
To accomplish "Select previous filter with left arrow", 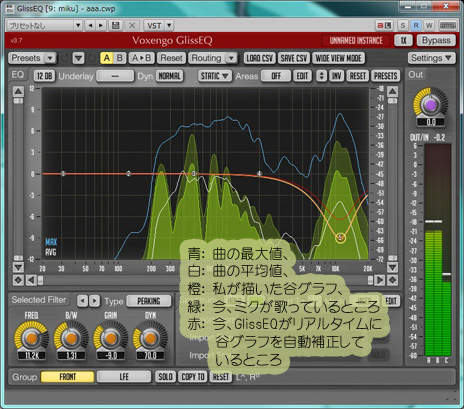I will coord(82,301).
